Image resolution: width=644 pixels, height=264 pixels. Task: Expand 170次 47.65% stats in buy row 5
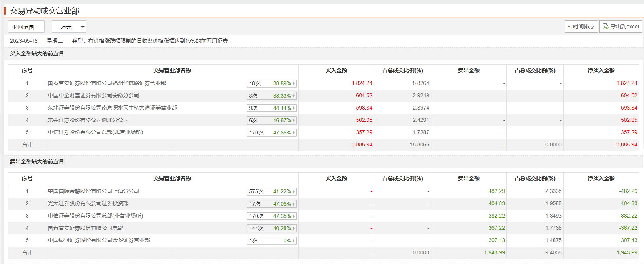click(x=271, y=133)
